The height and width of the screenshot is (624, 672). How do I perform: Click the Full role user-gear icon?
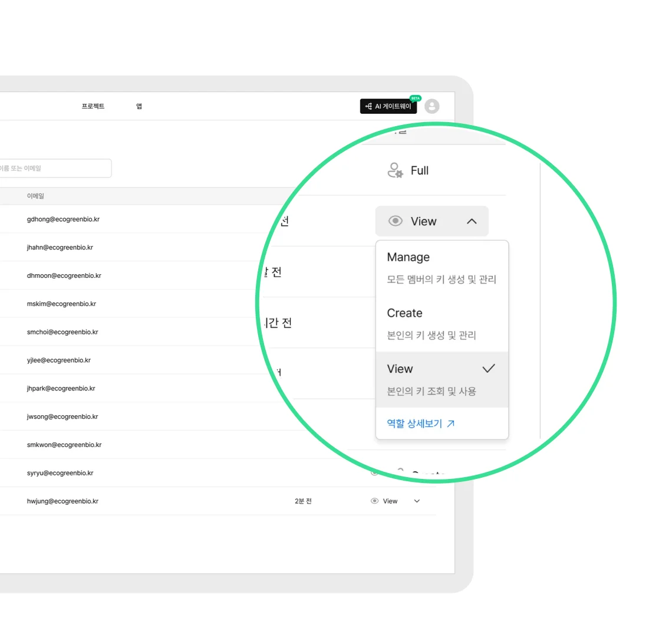[x=395, y=170]
